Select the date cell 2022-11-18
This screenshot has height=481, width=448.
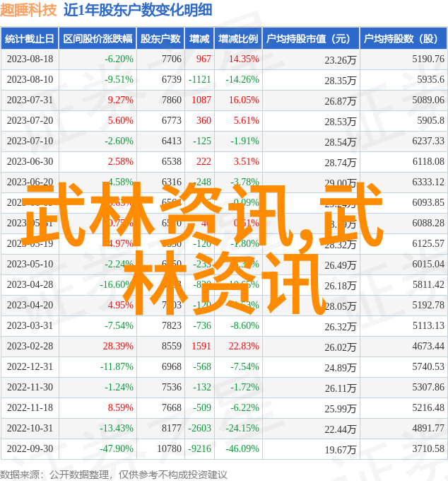[x=30, y=407]
